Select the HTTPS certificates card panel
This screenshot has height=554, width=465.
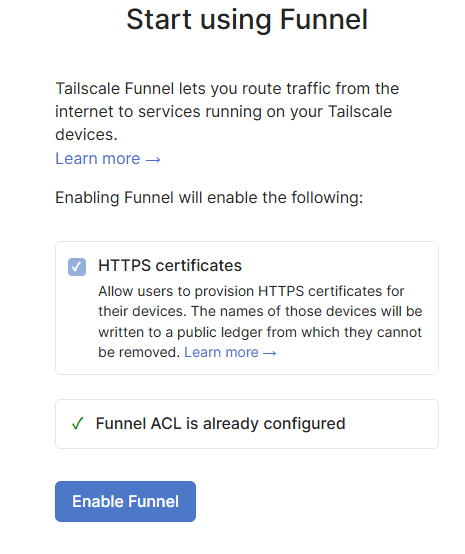tap(247, 308)
